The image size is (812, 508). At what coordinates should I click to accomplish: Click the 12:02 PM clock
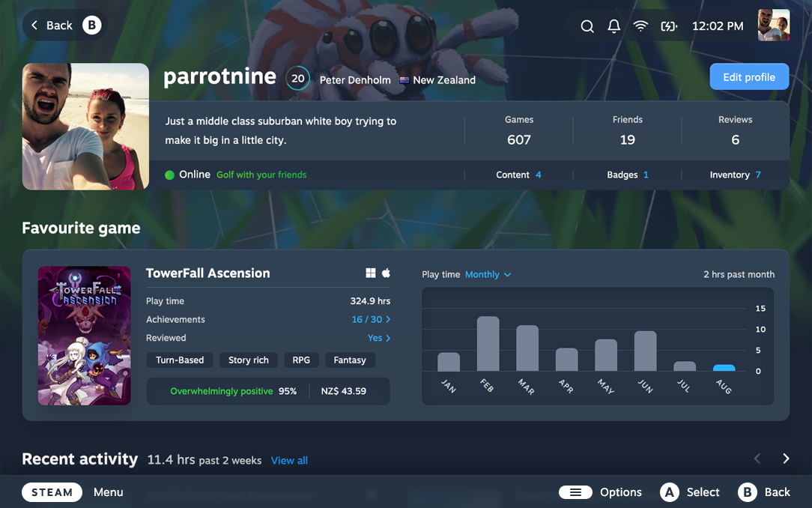pos(717,26)
